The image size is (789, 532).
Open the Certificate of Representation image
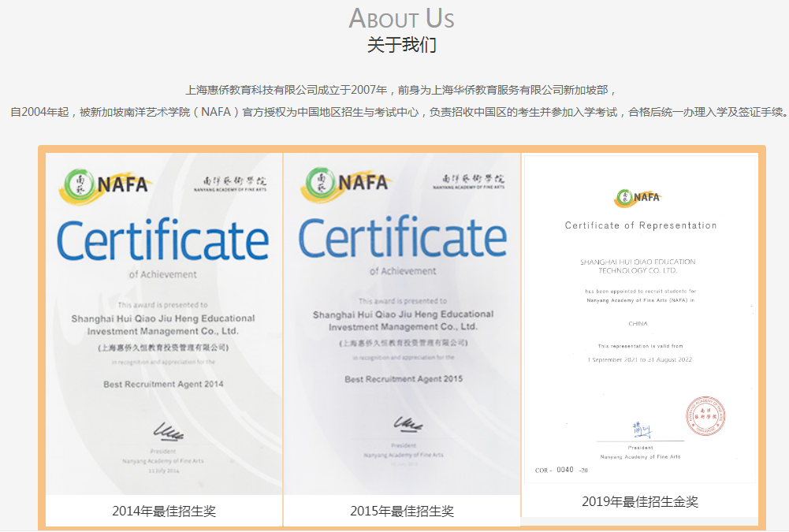tap(640, 319)
